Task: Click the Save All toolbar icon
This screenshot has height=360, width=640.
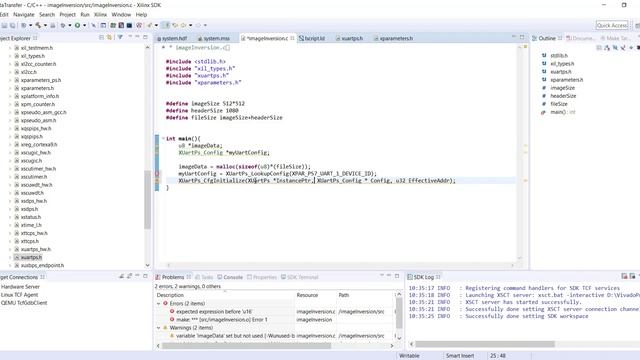Action: tap(12, 25)
